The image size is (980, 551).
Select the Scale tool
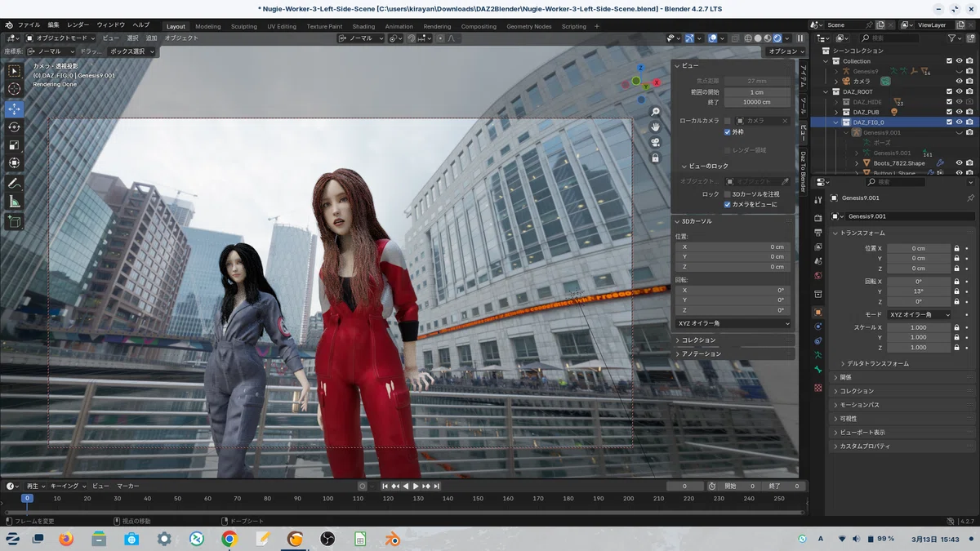coord(14,144)
